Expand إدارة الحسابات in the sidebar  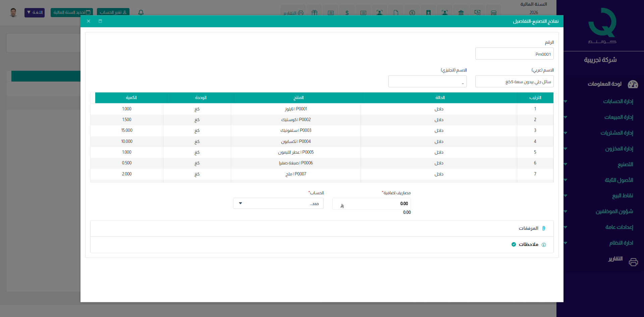pos(618,101)
